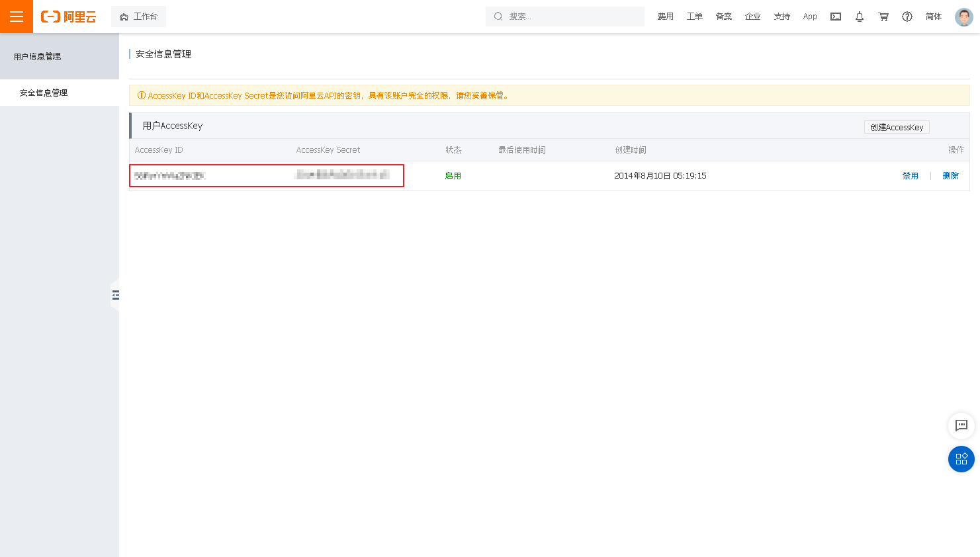Image resolution: width=980 pixels, height=557 pixels.
Task: Go to the 工作台 workbench
Action: click(139, 17)
